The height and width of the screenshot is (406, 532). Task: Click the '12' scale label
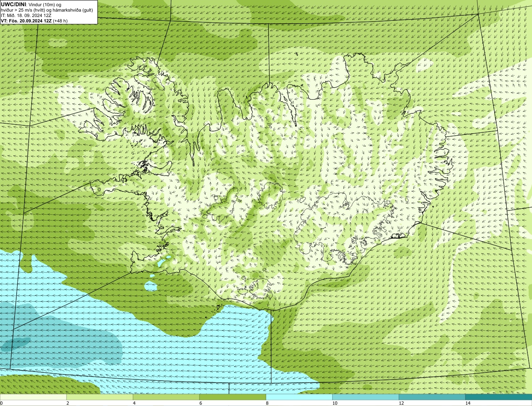click(x=401, y=403)
